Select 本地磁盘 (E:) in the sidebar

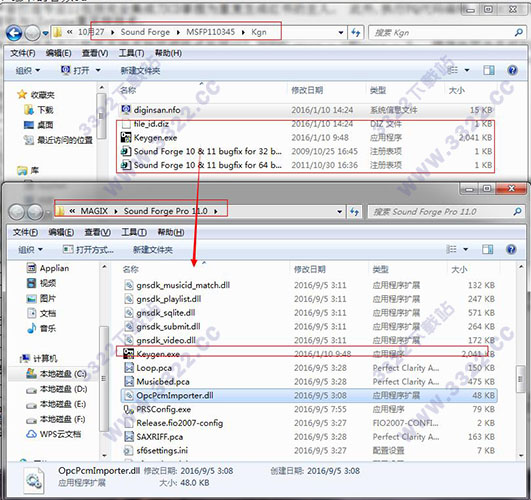pyautogui.click(x=57, y=404)
